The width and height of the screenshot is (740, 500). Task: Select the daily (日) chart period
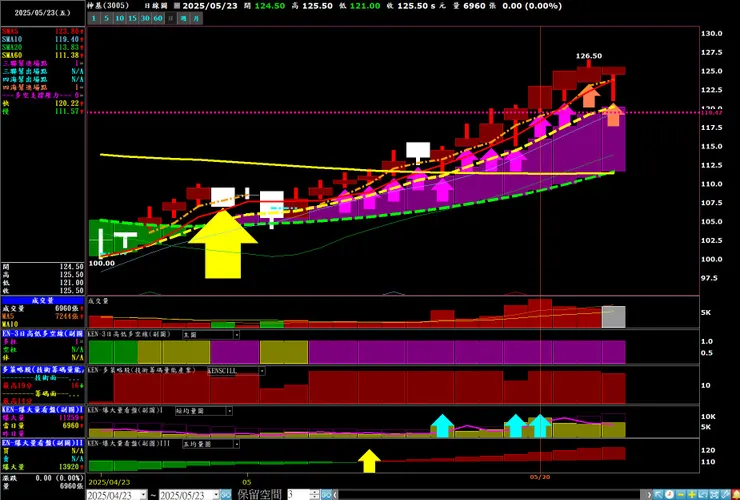click(x=171, y=18)
